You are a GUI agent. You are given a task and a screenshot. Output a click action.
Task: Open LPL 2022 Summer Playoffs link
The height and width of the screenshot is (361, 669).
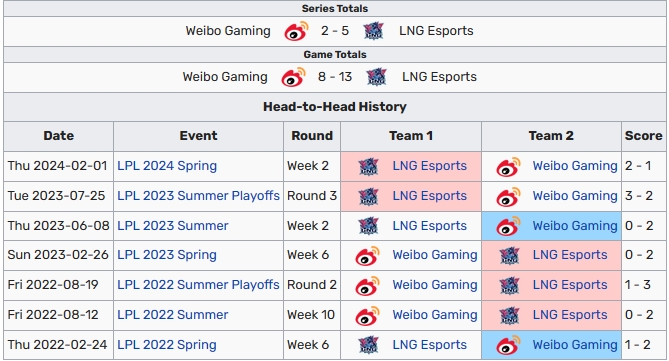pos(198,285)
